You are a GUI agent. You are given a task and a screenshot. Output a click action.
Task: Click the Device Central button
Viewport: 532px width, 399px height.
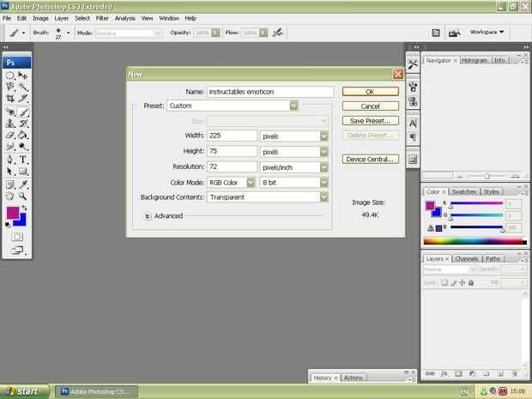pos(370,159)
